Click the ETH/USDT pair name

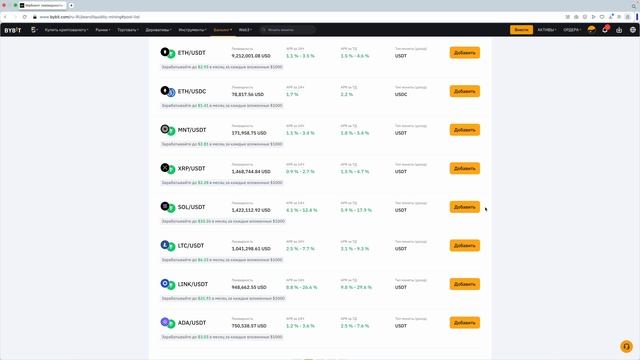point(191,53)
